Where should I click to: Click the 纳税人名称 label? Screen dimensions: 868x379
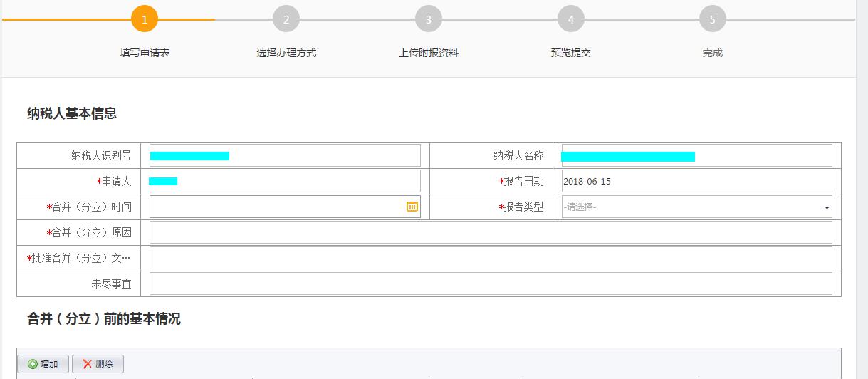pyautogui.click(x=518, y=155)
